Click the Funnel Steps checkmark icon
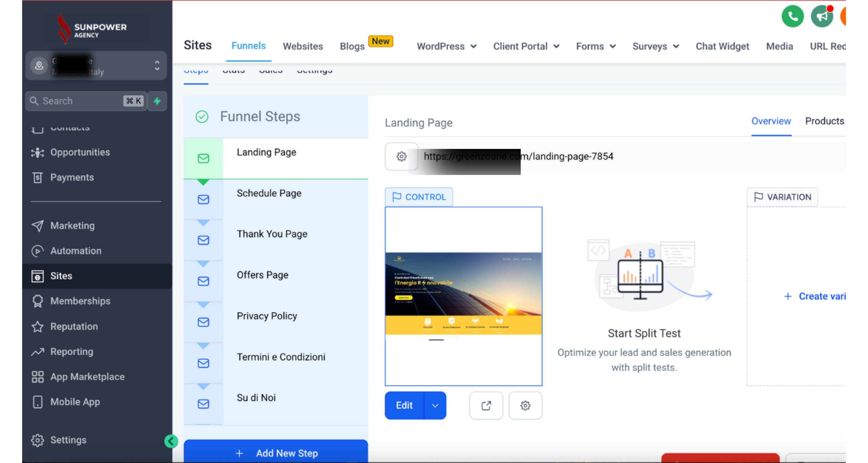This screenshot has height=463, width=868. [202, 117]
